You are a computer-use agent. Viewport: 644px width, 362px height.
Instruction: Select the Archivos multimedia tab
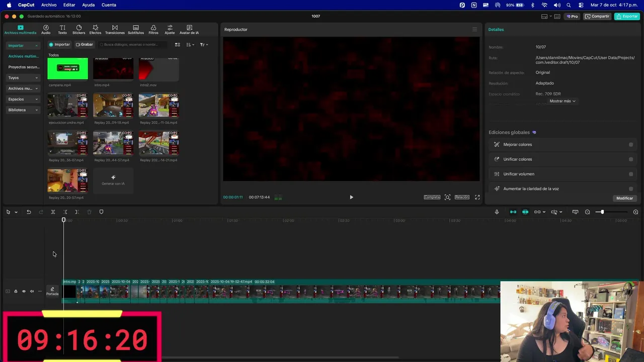coord(20,30)
